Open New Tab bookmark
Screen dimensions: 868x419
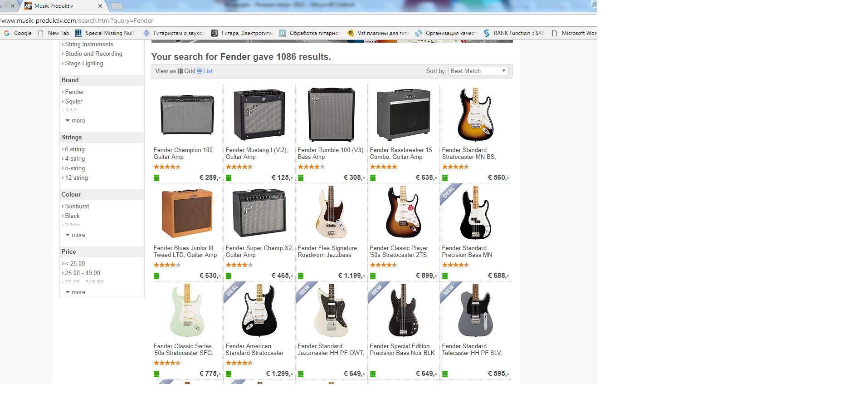tap(54, 33)
